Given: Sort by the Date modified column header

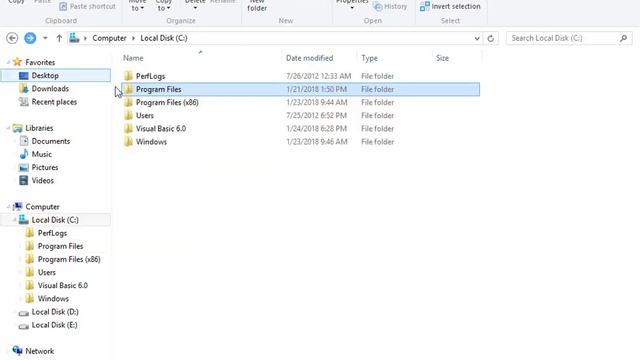Looking at the screenshot, I should coord(309,58).
